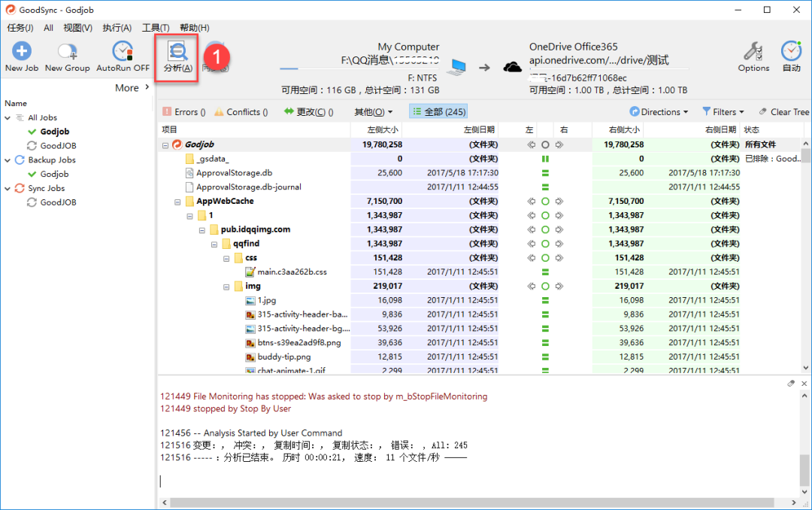Viewport: 812px width, 510px height.
Task: Click the 1.jpg image file icon
Action: pos(250,300)
